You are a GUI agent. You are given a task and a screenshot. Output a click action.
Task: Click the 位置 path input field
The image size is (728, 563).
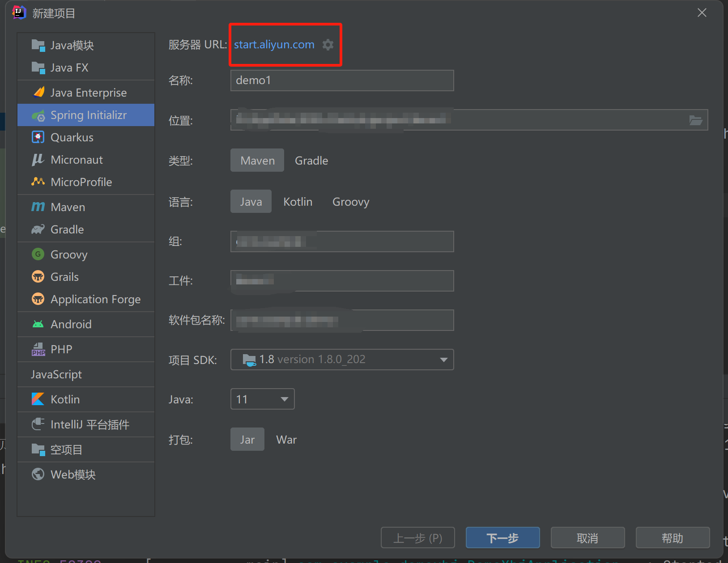click(469, 120)
